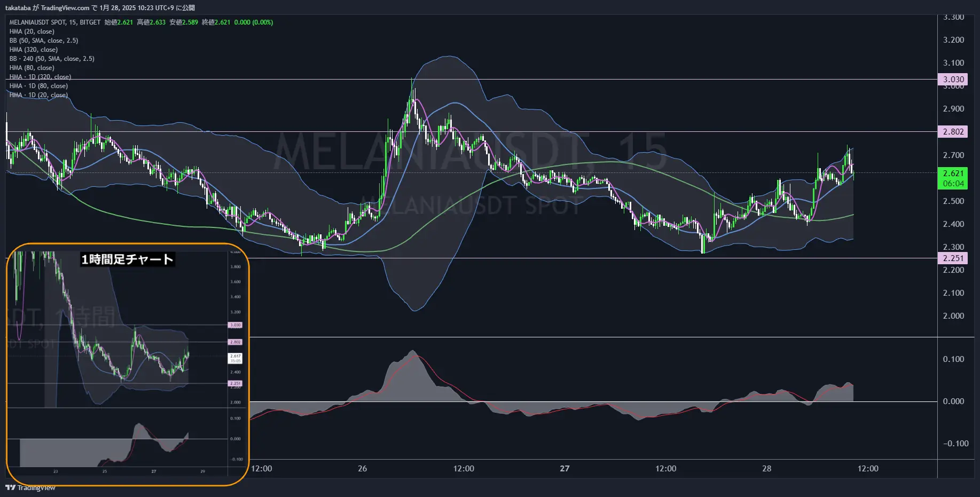Click the 2.400 price axis tick
This screenshot has height=497, width=980.
click(953, 224)
